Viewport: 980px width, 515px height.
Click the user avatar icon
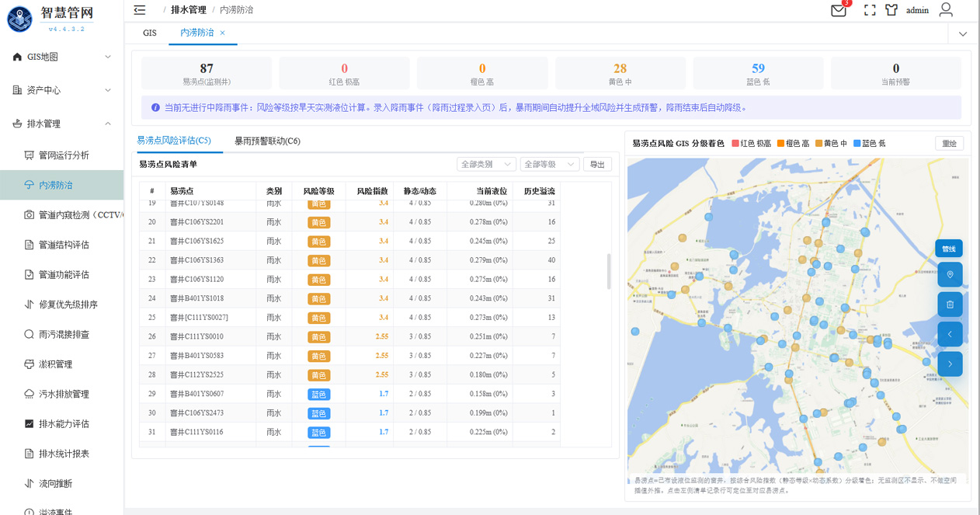coord(946,9)
